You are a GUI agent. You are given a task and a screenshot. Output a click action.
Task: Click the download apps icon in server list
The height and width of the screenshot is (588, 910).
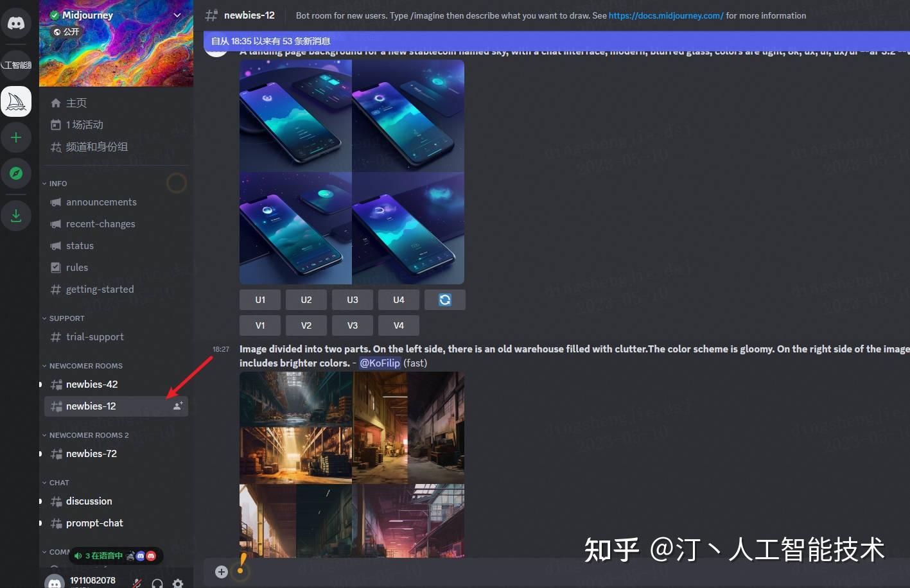pos(16,216)
